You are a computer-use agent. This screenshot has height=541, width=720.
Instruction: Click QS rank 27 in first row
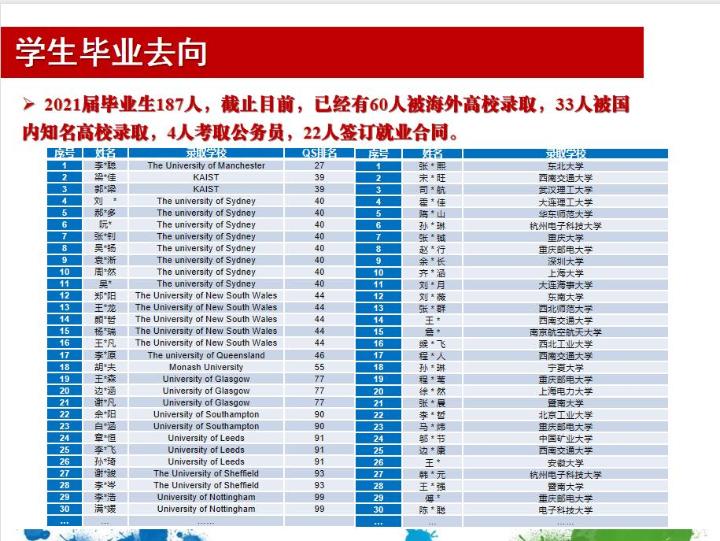coord(319,165)
